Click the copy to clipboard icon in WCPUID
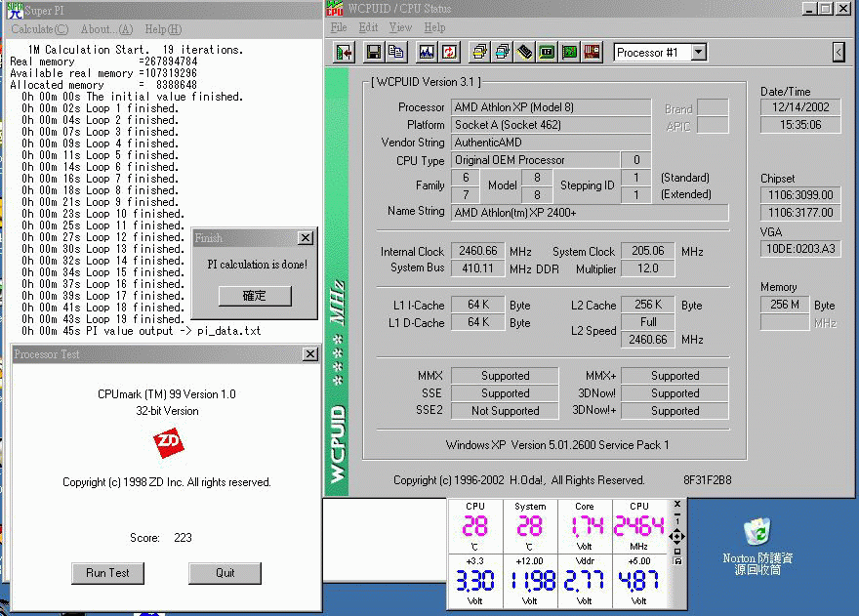Image resolution: width=859 pixels, height=616 pixels. pyautogui.click(x=395, y=53)
